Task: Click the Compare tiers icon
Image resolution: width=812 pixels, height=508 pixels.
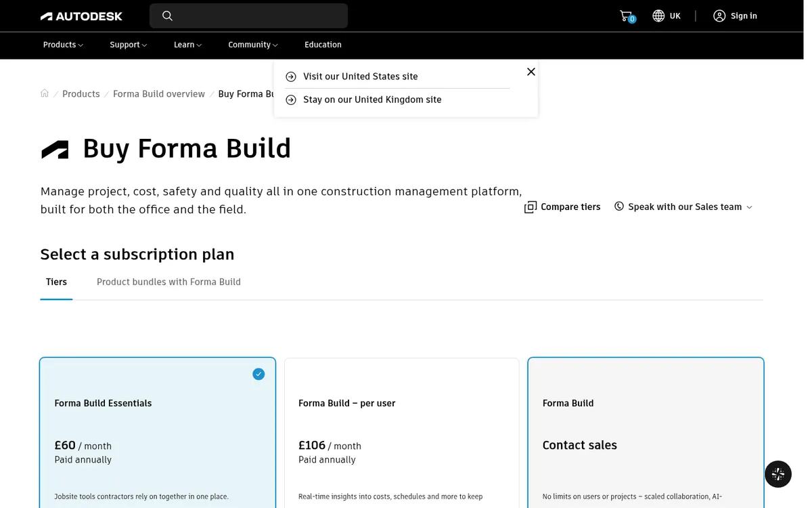Action: [x=531, y=207]
